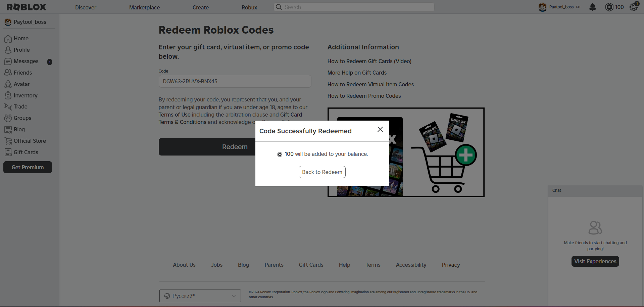644x307 pixels.
Task: Open the Privacy footer link
Action: (x=451, y=265)
